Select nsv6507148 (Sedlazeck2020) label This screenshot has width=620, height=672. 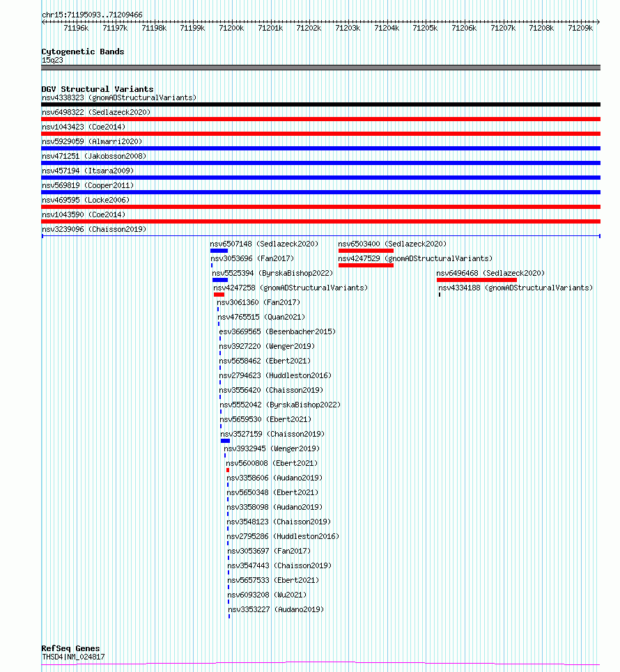tap(264, 244)
